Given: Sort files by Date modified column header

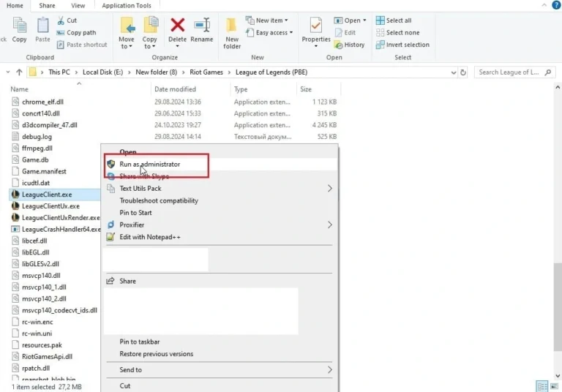Looking at the screenshot, I should pos(174,89).
